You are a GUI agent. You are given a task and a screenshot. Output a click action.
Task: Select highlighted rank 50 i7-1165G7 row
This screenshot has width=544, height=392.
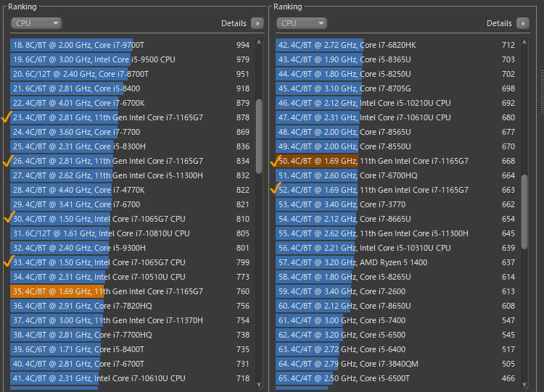395,161
